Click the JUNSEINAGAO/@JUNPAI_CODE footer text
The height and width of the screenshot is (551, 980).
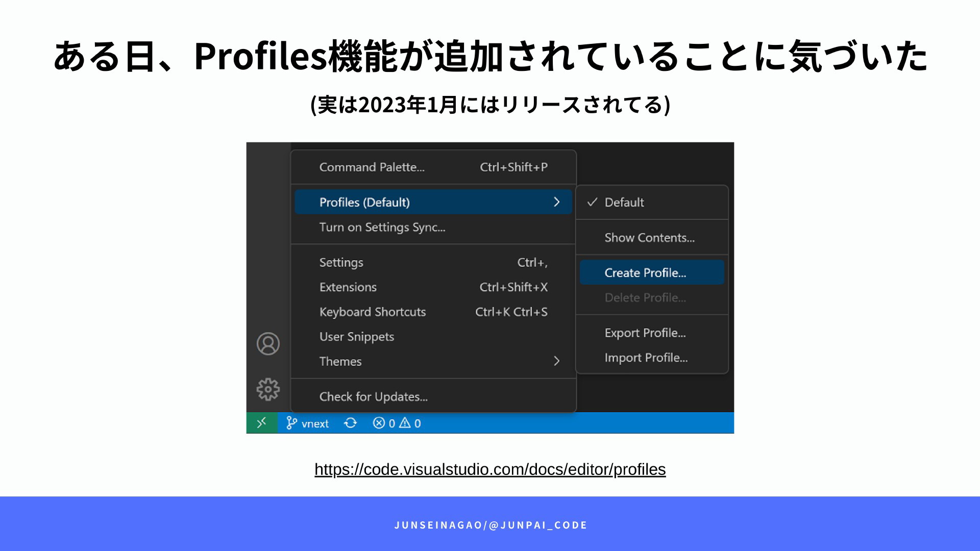(491, 525)
